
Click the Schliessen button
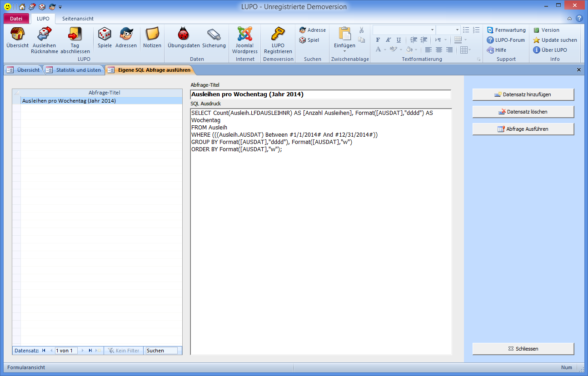point(523,349)
